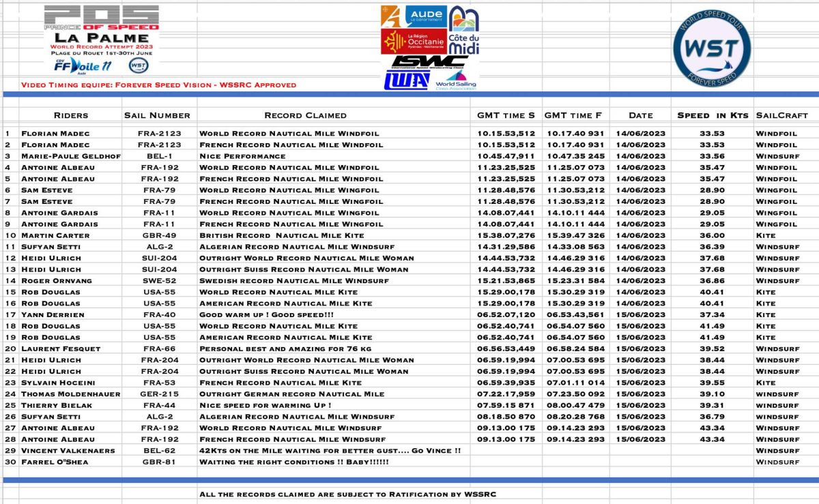This screenshot has height=504, width=819.
Task: Click the ISWC black logo
Action: pos(429,61)
